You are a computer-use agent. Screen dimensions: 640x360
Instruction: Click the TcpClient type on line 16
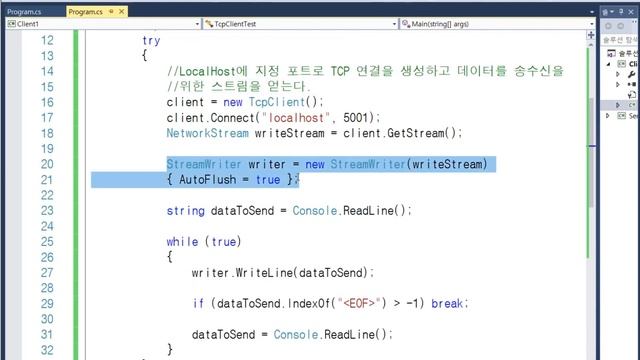[277, 102]
